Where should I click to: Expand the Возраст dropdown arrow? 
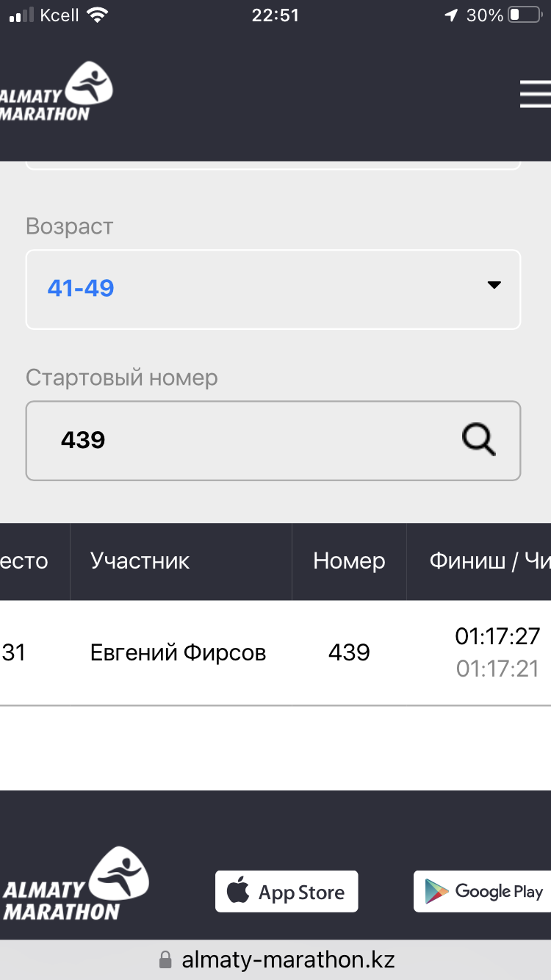(x=494, y=285)
